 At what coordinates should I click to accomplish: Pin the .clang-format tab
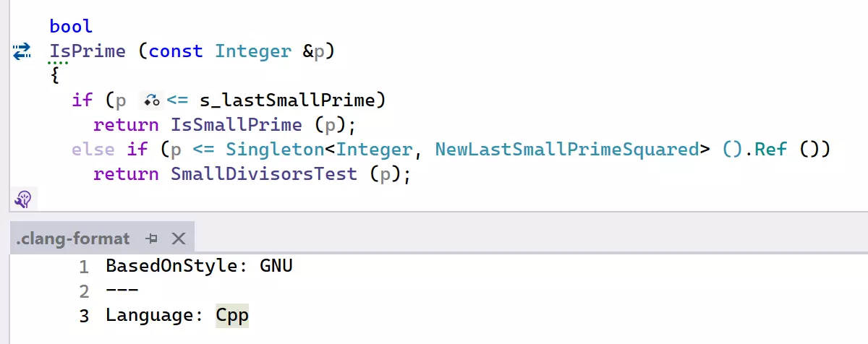coord(152,238)
